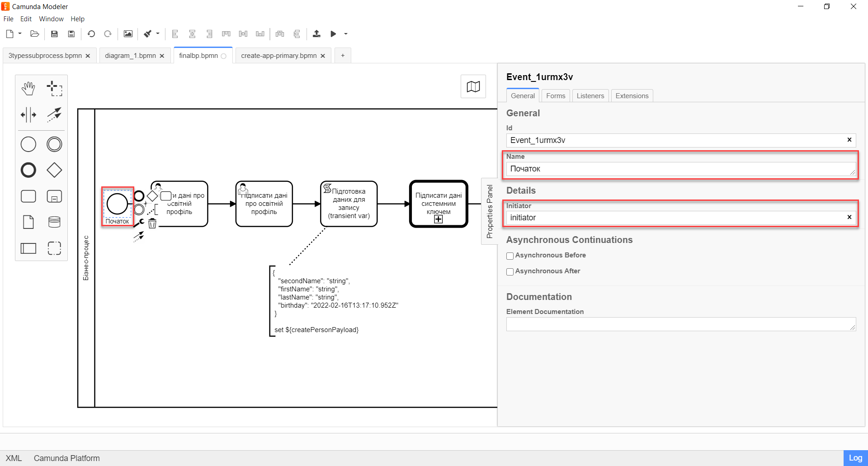Image resolution: width=868 pixels, height=466 pixels.
Task: Create a start event from palette
Action: 28,144
